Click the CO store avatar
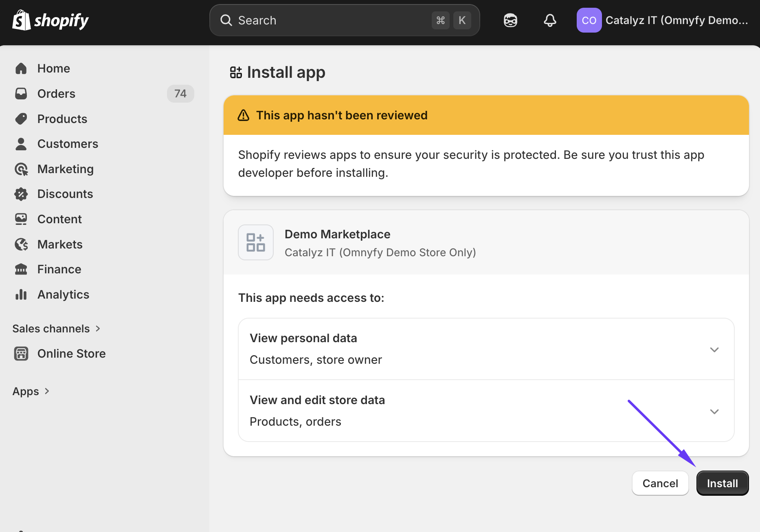Image resolution: width=760 pixels, height=532 pixels. click(589, 20)
